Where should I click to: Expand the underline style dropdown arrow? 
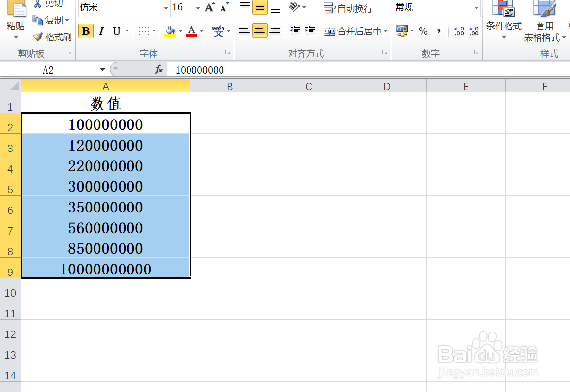[127, 31]
